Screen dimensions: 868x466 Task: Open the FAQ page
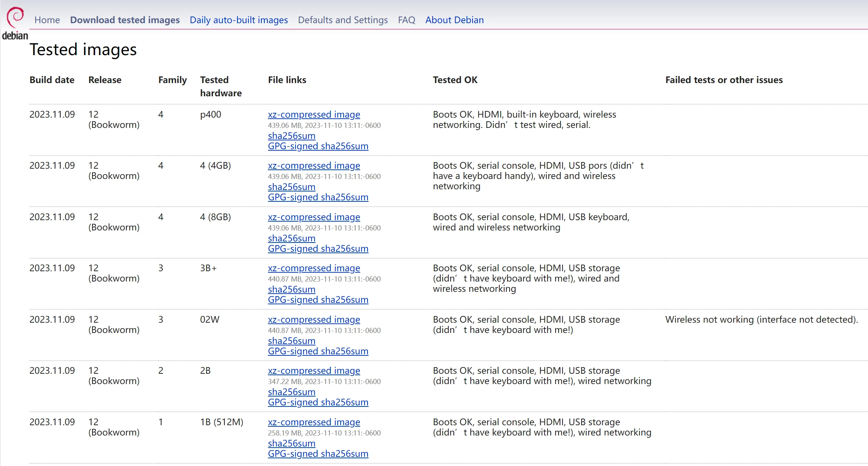[406, 20]
